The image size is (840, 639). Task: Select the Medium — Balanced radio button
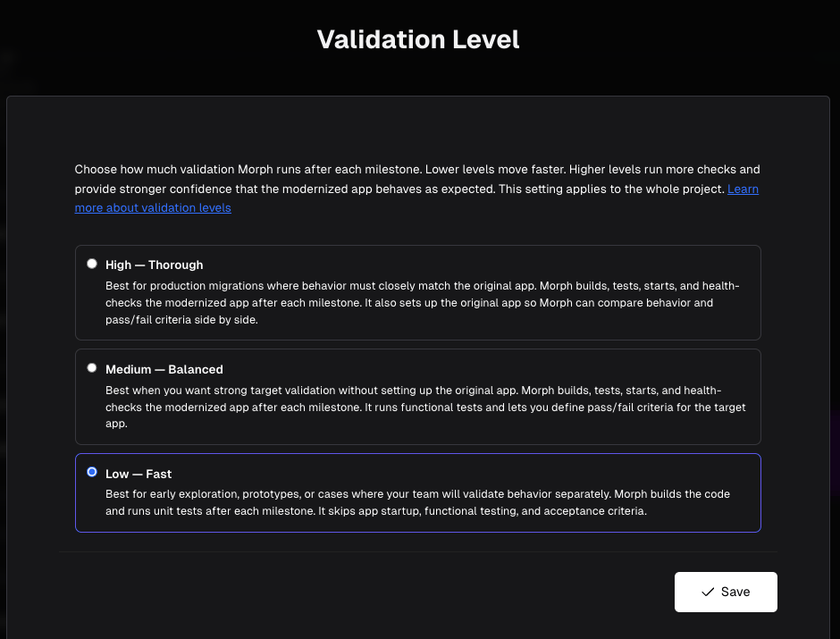tap(92, 367)
